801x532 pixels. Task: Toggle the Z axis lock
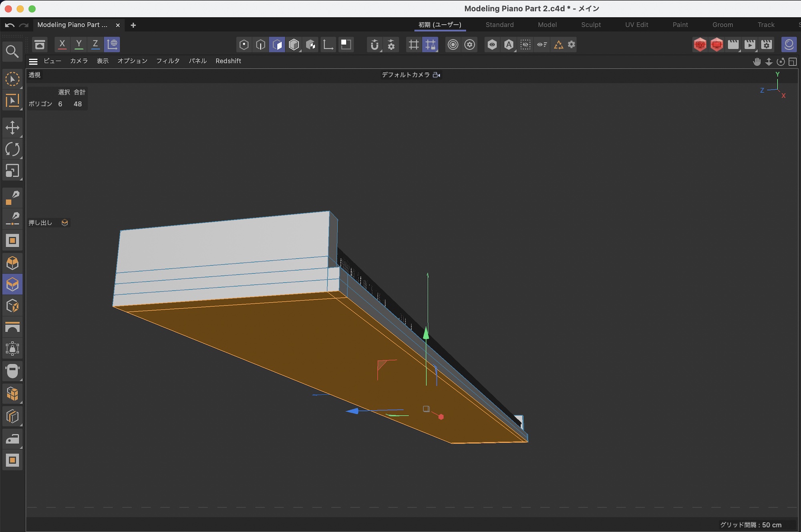coord(95,44)
